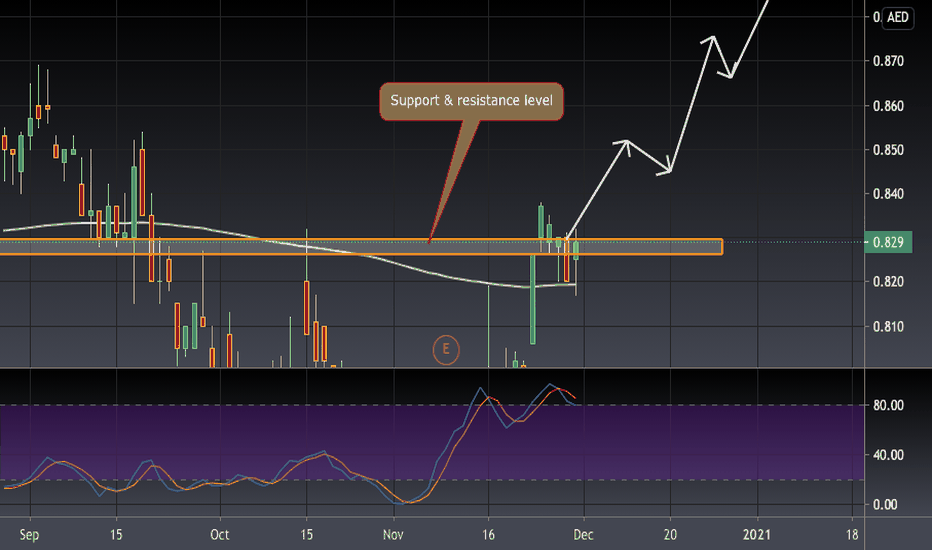Click the 2021 date label

click(x=757, y=535)
